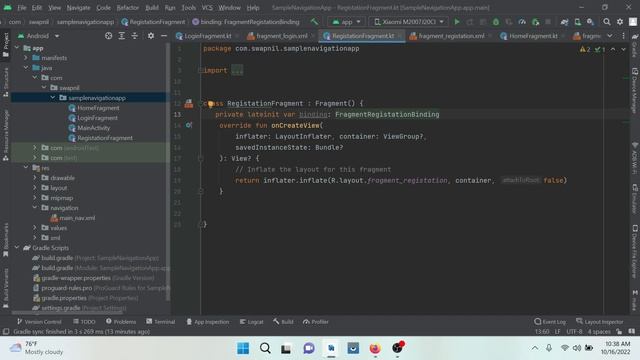
Task: Open the Refactor menu
Action: tap(128, 8)
